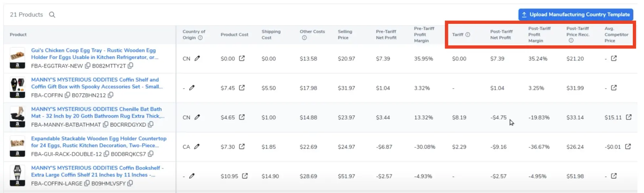The width and height of the screenshot is (644, 193).
Task: Open product cost link icon beside $10.95
Action: [245, 176]
